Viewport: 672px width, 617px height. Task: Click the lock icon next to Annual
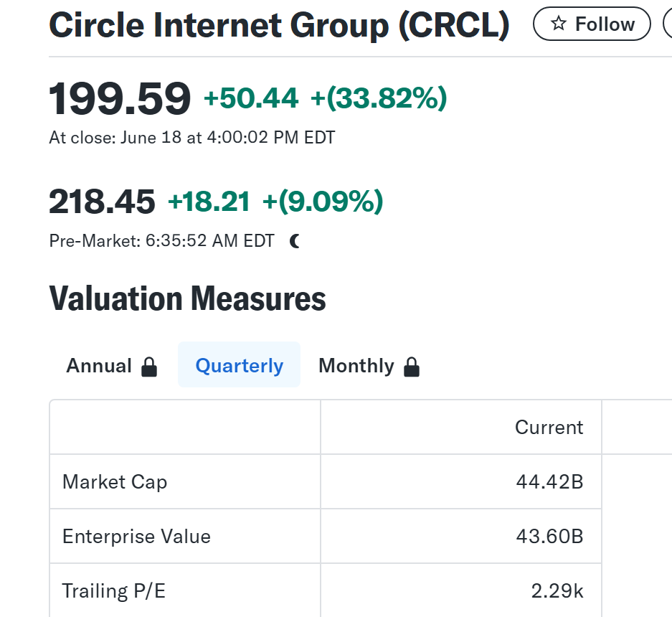pos(149,367)
